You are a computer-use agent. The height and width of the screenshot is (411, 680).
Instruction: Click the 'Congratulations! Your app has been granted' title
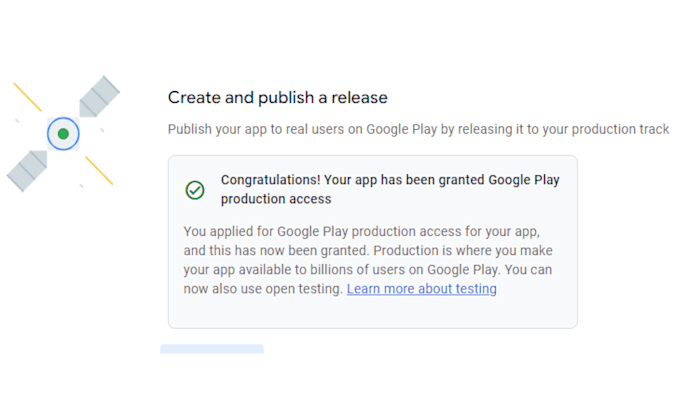tap(390, 189)
